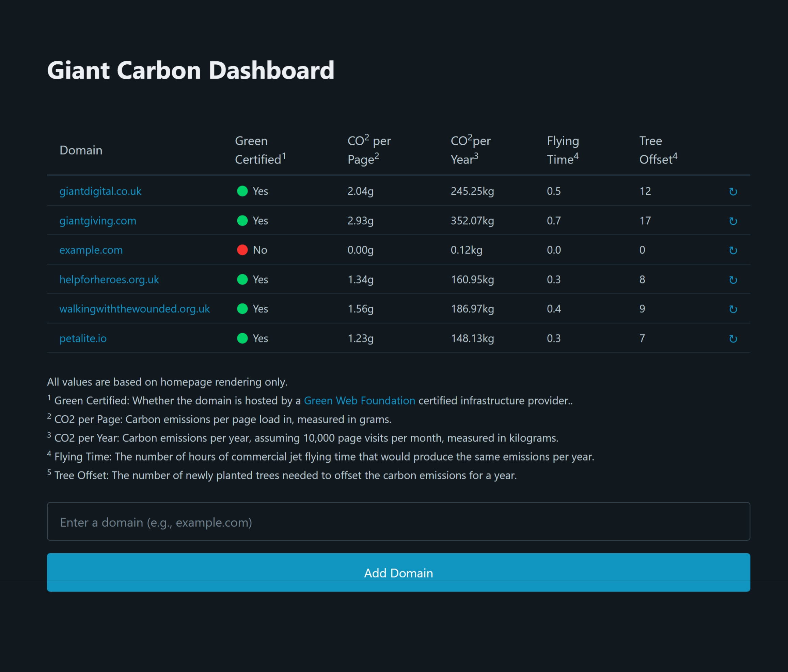Click the green status dot for giantdigital.co.uk
Image resolution: width=788 pixels, height=672 pixels.
[242, 191]
